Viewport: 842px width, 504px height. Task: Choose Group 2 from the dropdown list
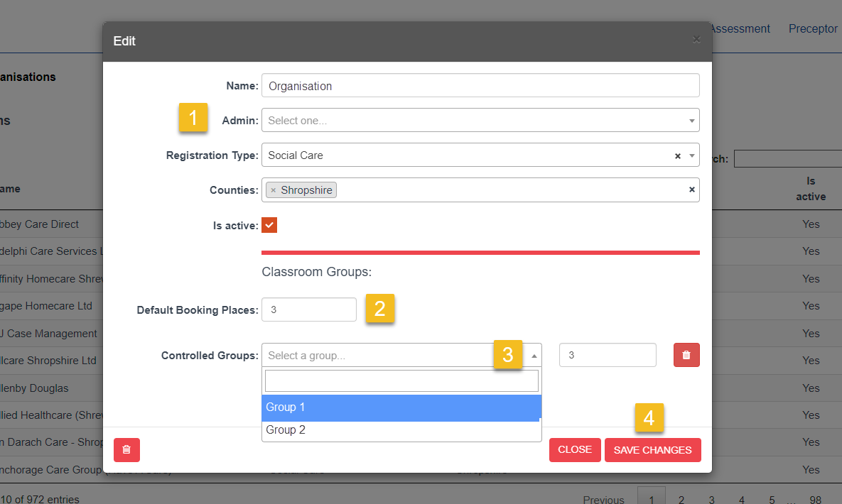tap(401, 430)
